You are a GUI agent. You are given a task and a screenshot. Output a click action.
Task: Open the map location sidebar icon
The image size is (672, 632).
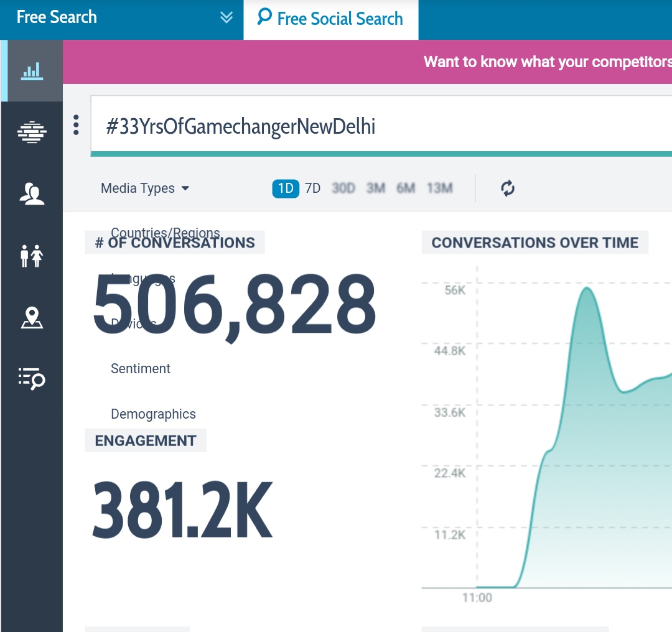point(32,317)
